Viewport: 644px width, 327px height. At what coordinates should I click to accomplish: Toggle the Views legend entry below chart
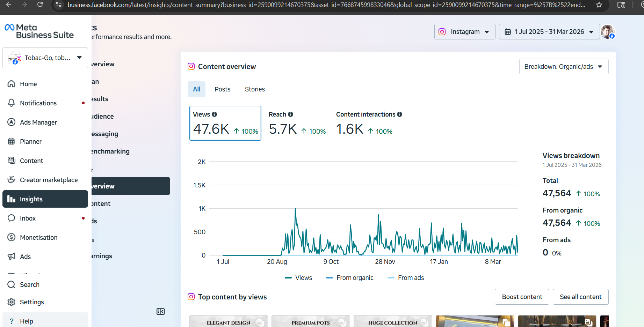[298, 278]
